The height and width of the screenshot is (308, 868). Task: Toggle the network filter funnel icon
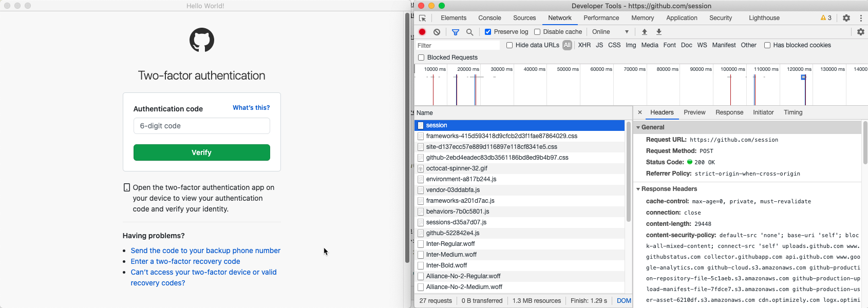point(455,32)
